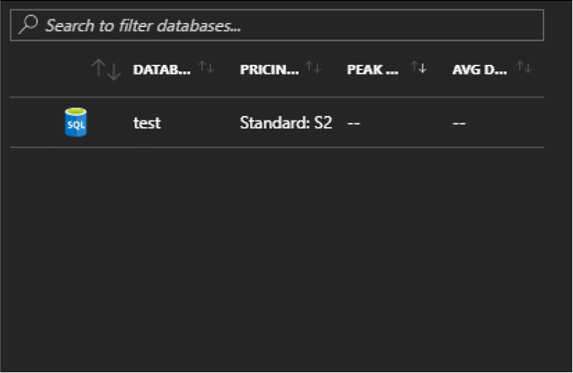
Task: Click the blank header space left of the sort arrows
Action: tap(49, 69)
